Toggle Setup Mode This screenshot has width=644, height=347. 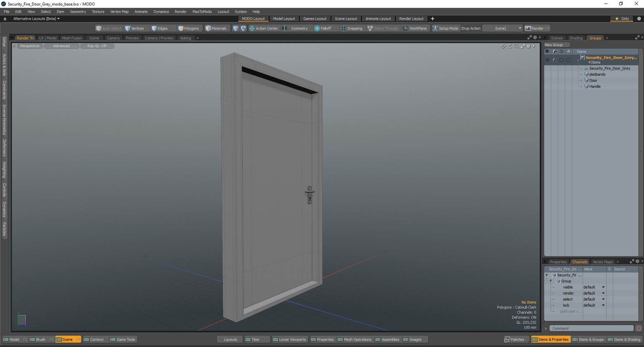(x=445, y=28)
